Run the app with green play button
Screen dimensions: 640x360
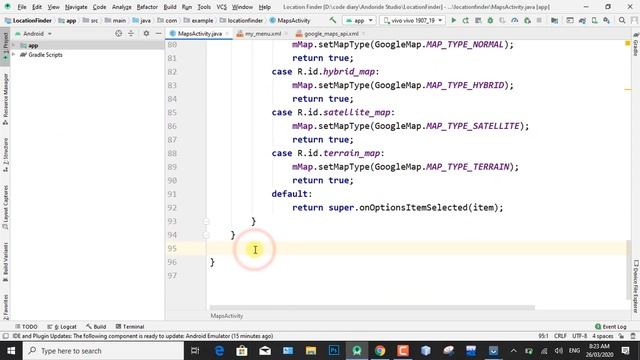[453, 20]
